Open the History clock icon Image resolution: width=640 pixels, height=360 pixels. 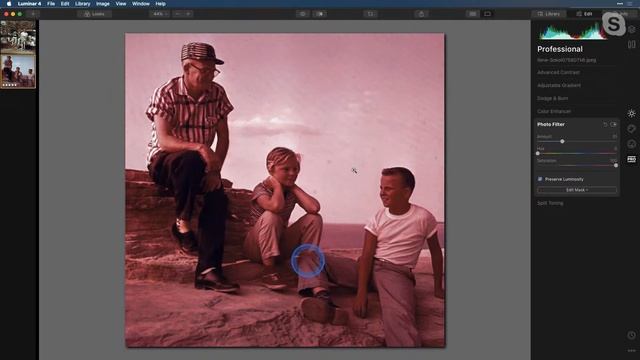tap(631, 335)
